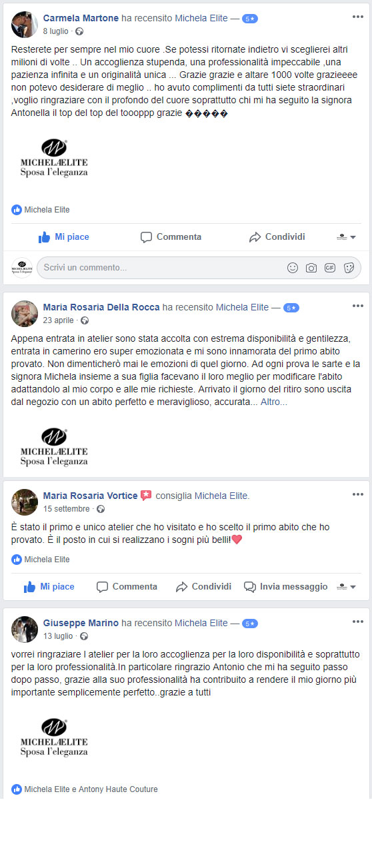Open Giuseppe Marino's profile name link

81,623
